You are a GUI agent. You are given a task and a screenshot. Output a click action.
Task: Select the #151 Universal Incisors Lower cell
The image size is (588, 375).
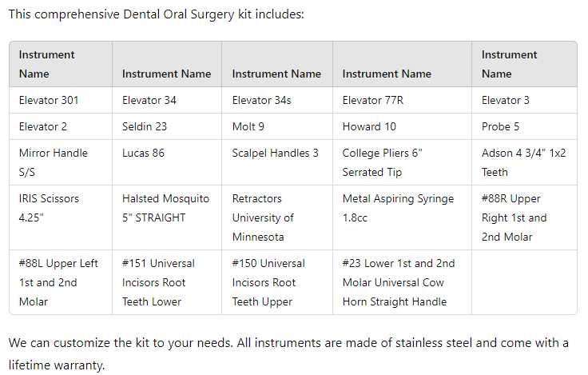pyautogui.click(x=162, y=282)
